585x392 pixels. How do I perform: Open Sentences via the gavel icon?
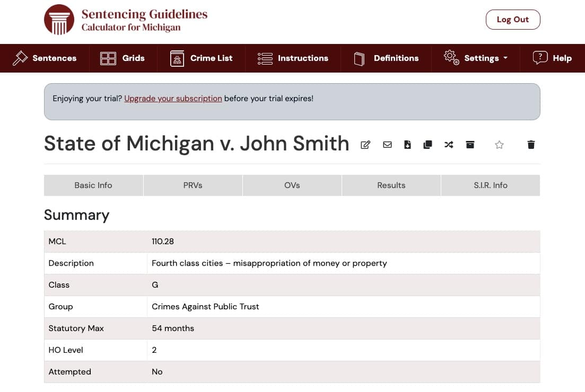coord(45,58)
